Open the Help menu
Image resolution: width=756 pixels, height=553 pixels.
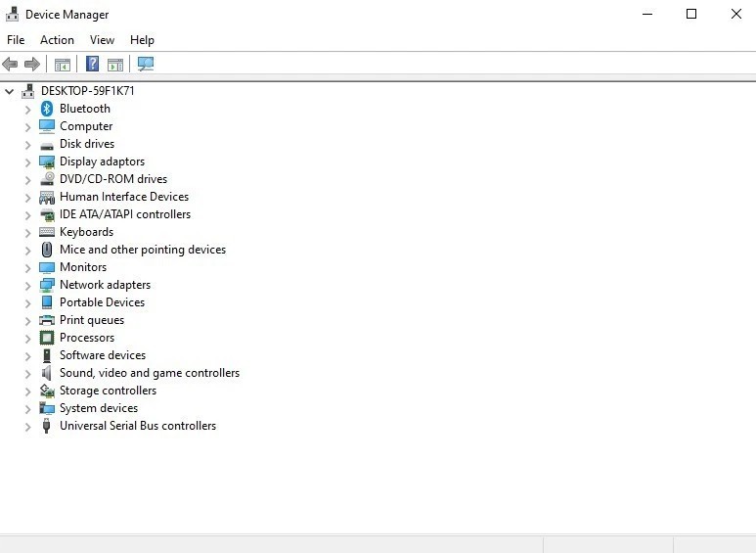[142, 39]
